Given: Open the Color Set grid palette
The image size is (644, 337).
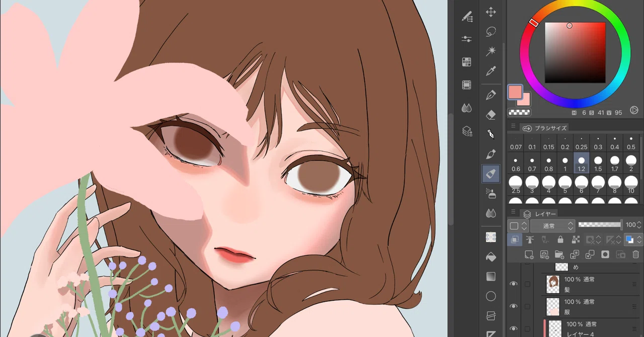Looking at the screenshot, I should (x=466, y=62).
